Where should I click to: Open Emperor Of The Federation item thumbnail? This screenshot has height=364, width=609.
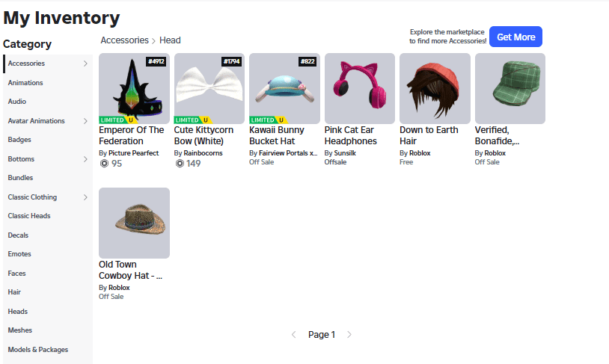[134, 88]
